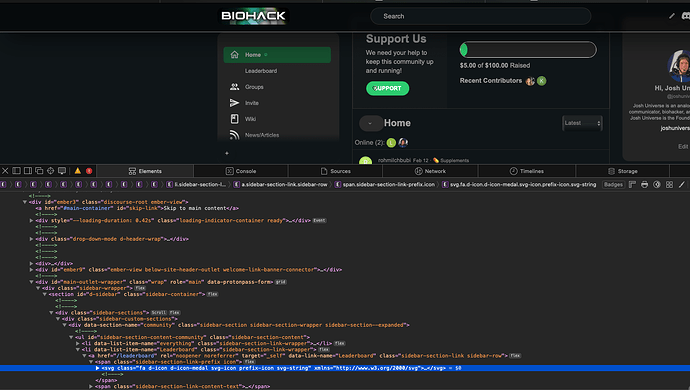Collapse the section id="d-sidebar" node
The width and height of the screenshot is (690, 390).
(44, 294)
